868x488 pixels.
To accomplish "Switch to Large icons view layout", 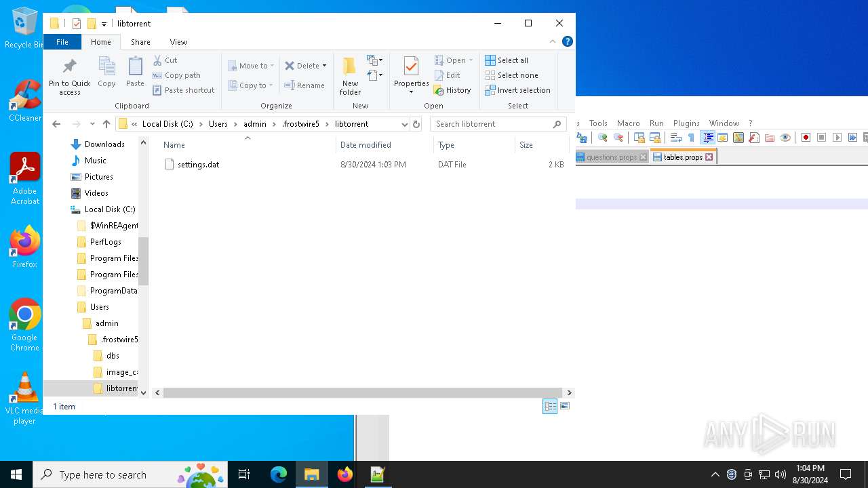I will point(565,406).
